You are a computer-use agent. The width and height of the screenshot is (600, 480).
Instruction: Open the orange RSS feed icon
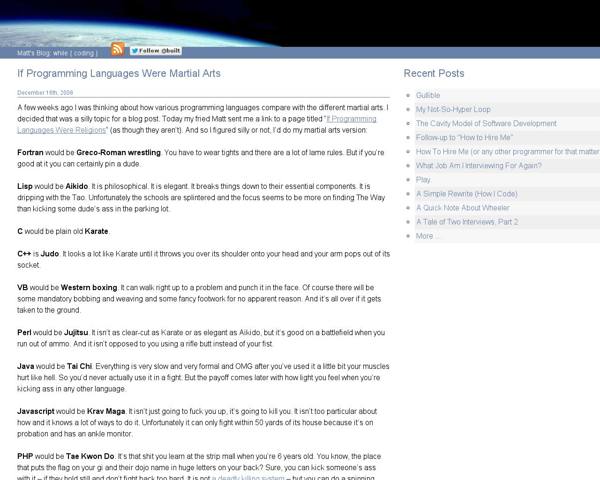pos(118,50)
